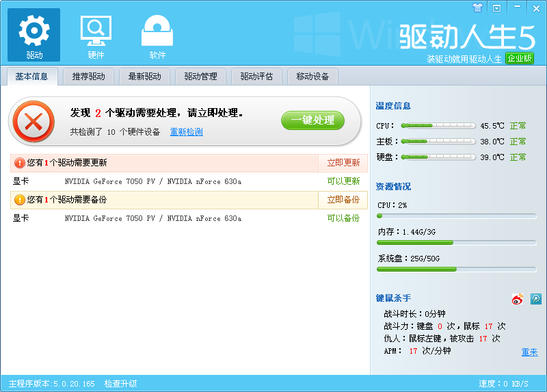Click the 战斗时长: 0分钟 text
The height and width of the screenshot is (392, 547).
[414, 314]
